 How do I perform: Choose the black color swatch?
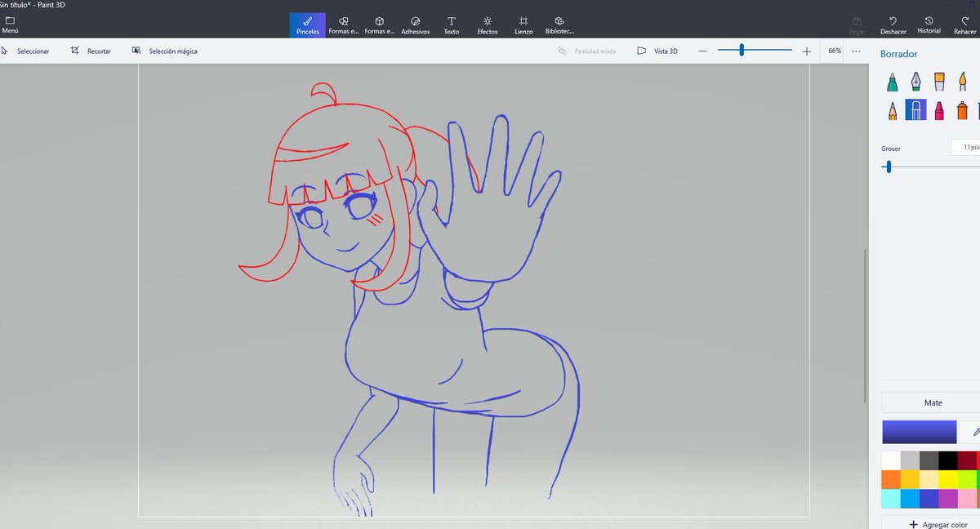[x=947, y=460]
